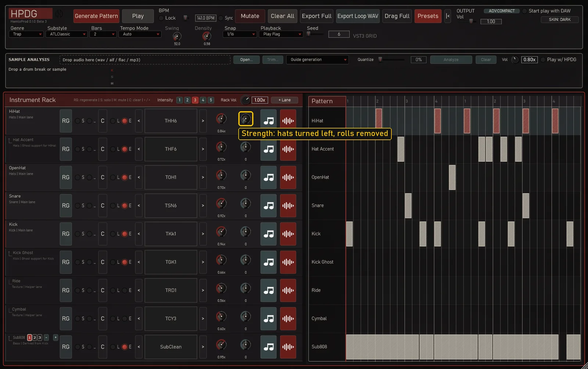
Task: Open the Ride lane's music note button
Action: click(x=269, y=290)
